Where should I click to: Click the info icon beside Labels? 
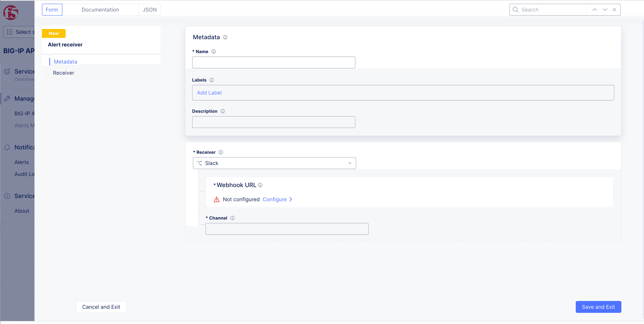click(x=211, y=80)
